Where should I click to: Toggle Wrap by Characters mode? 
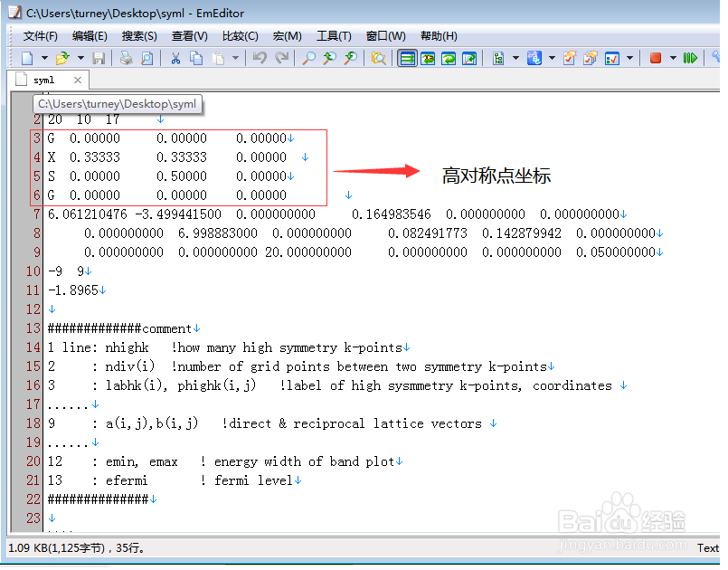[x=428, y=59]
